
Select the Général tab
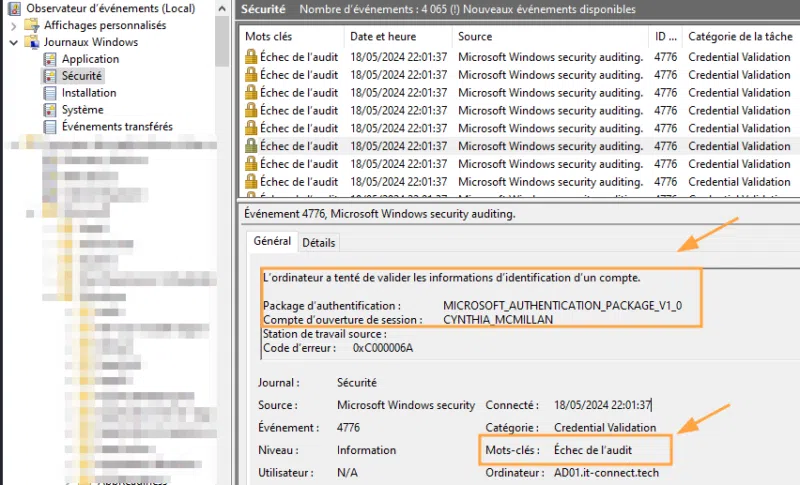(272, 242)
